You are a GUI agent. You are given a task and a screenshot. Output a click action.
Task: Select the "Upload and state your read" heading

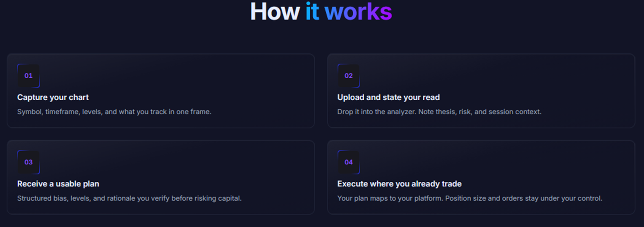(x=389, y=97)
